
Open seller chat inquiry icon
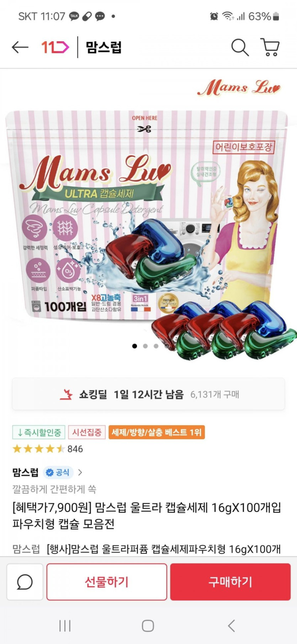pyautogui.click(x=25, y=582)
